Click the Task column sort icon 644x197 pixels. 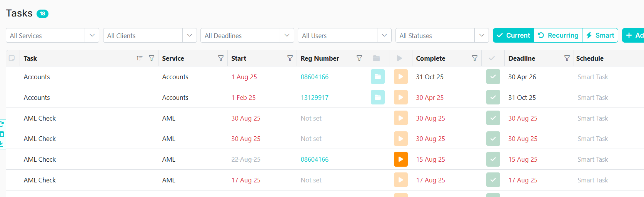pyautogui.click(x=139, y=58)
